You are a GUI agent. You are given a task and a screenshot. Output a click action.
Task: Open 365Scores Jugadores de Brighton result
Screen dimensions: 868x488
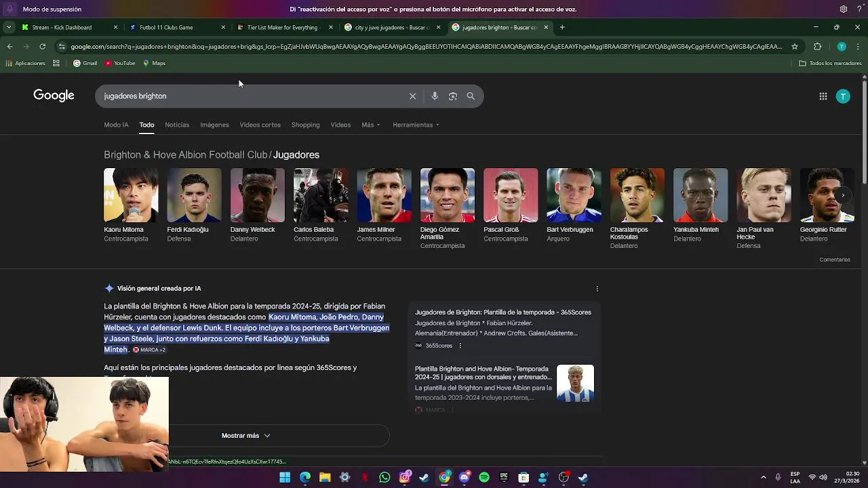click(503, 312)
